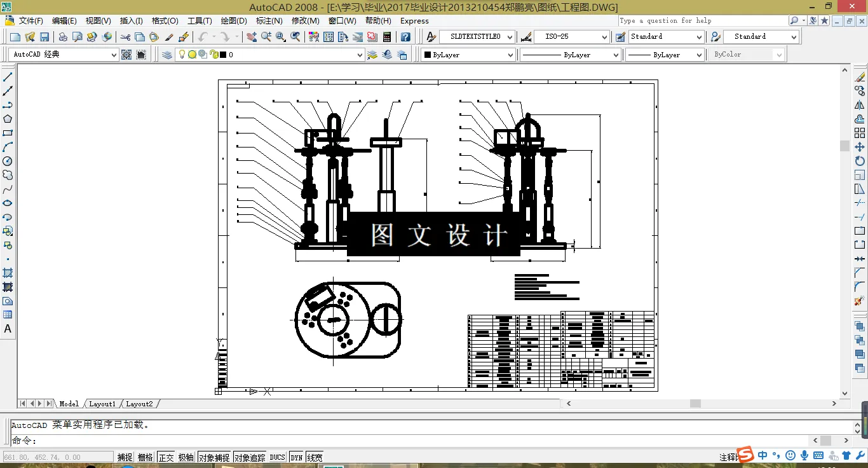Click the Workspace Settings gear icon
The image size is (868, 468).
[x=126, y=55]
